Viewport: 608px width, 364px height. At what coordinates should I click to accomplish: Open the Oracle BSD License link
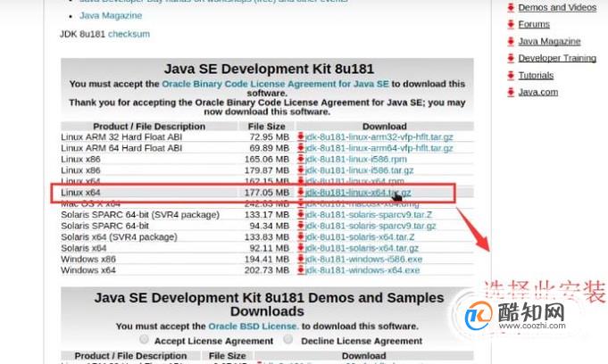[254, 327]
